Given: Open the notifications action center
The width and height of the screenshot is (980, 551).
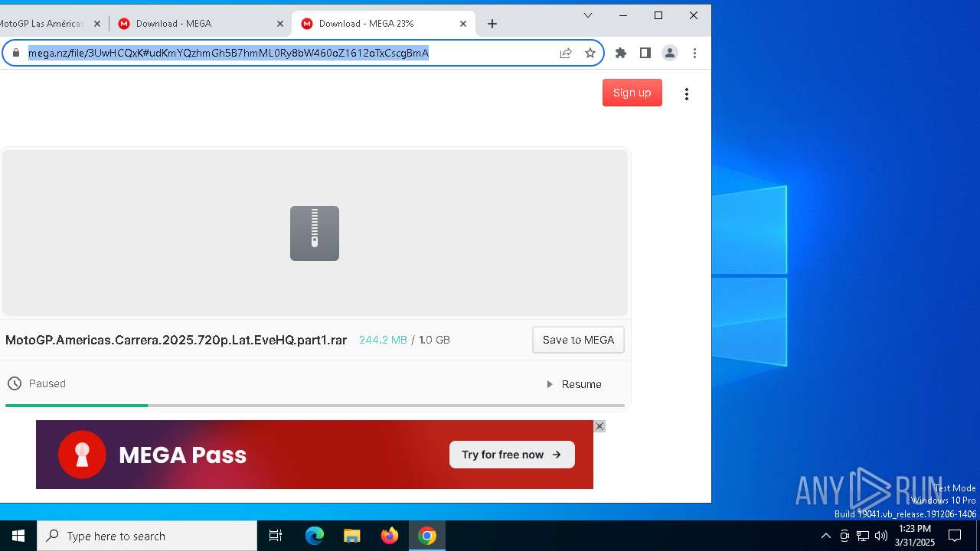Looking at the screenshot, I should [x=955, y=536].
